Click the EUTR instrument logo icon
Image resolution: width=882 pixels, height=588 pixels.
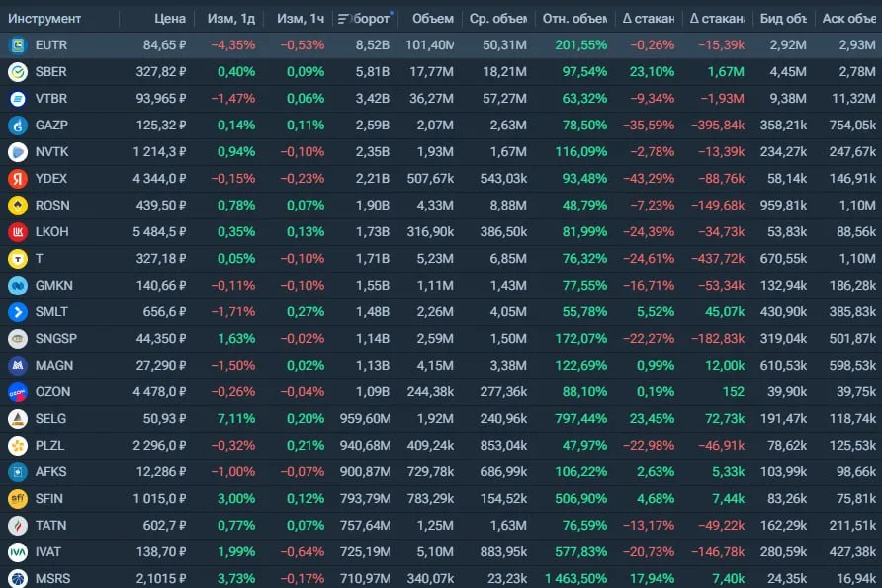(x=18, y=45)
